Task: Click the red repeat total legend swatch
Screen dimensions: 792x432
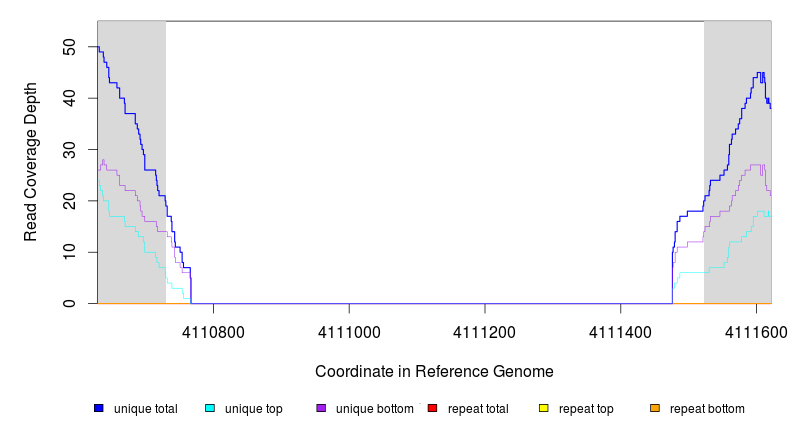Action: [432, 408]
